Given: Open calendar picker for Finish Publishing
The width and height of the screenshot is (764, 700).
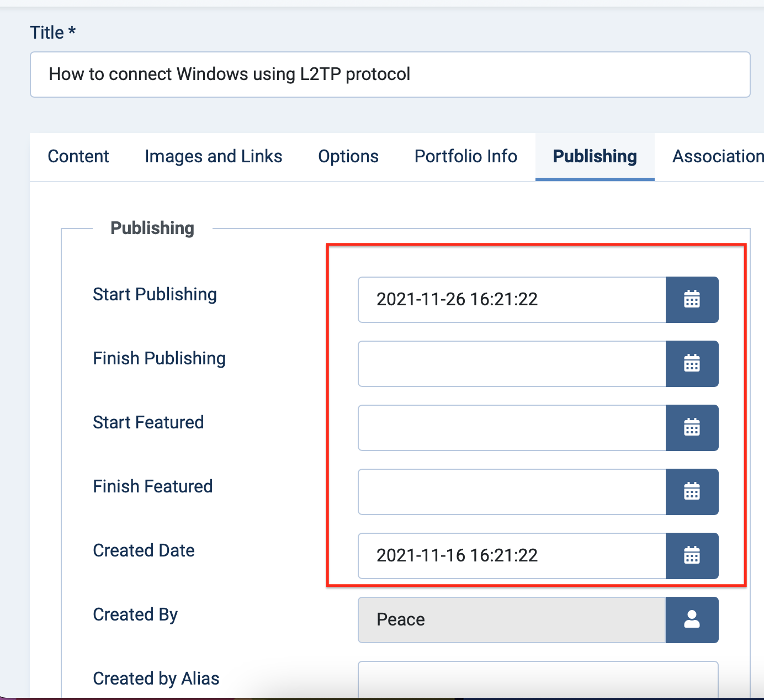Looking at the screenshot, I should click(692, 364).
